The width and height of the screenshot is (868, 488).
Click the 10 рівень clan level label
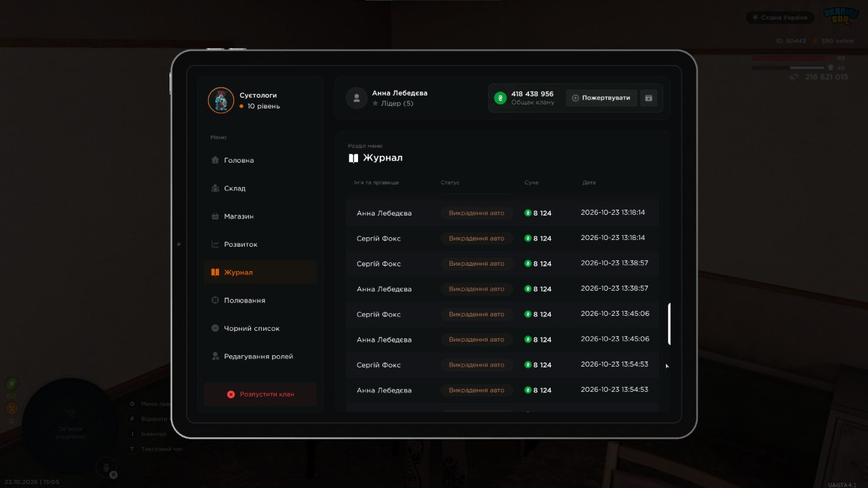coord(264,106)
